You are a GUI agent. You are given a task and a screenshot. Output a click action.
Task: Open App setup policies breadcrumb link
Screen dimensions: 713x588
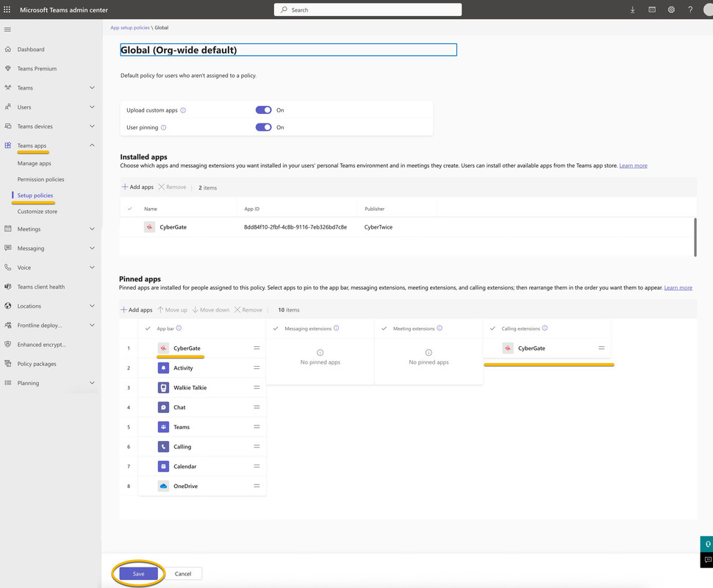click(x=130, y=28)
